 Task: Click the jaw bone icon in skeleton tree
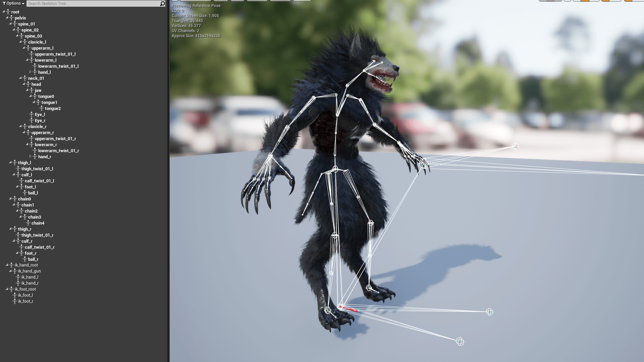pyautogui.click(x=32, y=90)
